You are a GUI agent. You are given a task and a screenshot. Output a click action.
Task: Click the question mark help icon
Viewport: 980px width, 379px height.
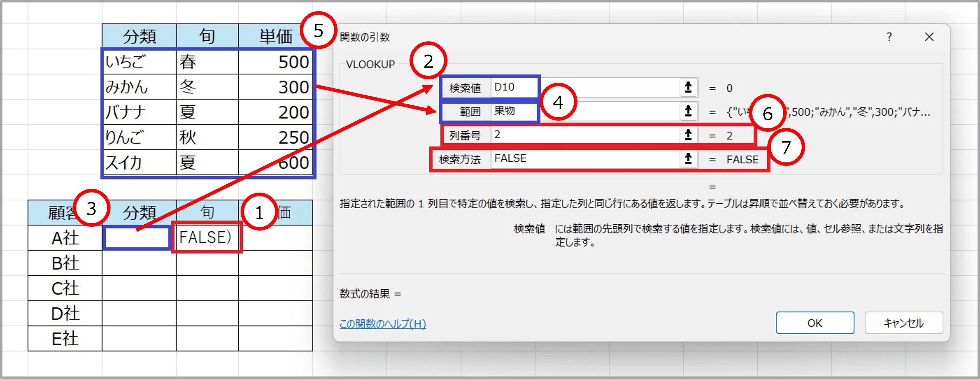[x=889, y=37]
